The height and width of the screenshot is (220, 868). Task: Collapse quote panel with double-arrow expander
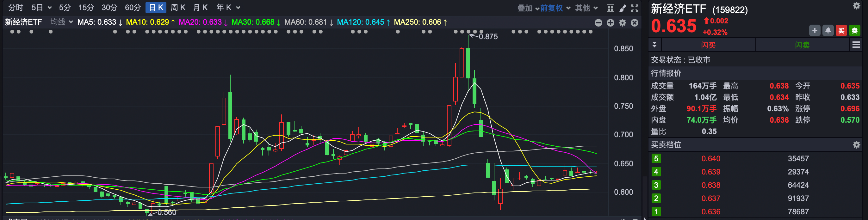coord(654,45)
